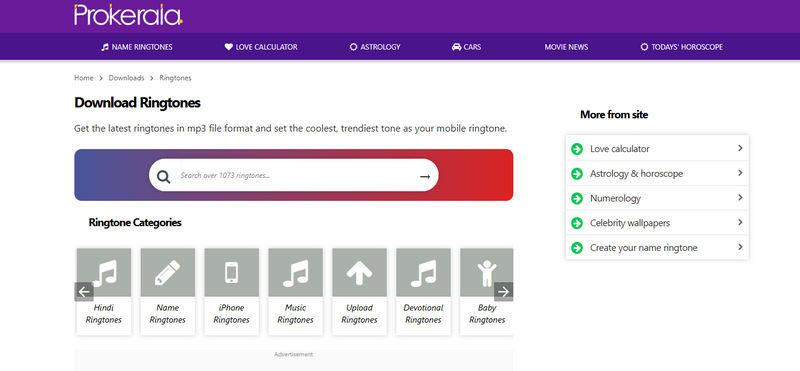
Task: Click the chevron at the Create your name ringtone row
Action: coord(740,247)
